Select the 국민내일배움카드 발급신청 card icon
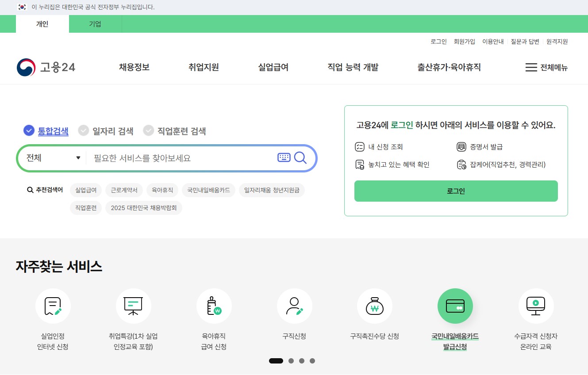 click(x=455, y=306)
